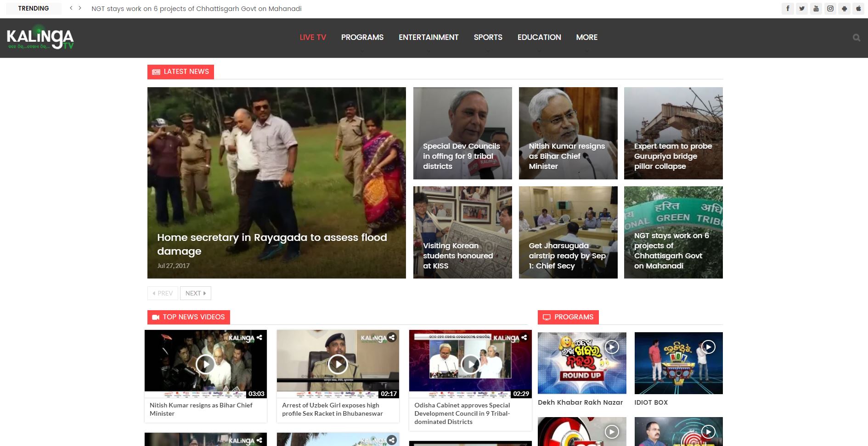Expand the PROGRAMS navigation menu
Screen dimensions: 868x446
click(362, 37)
